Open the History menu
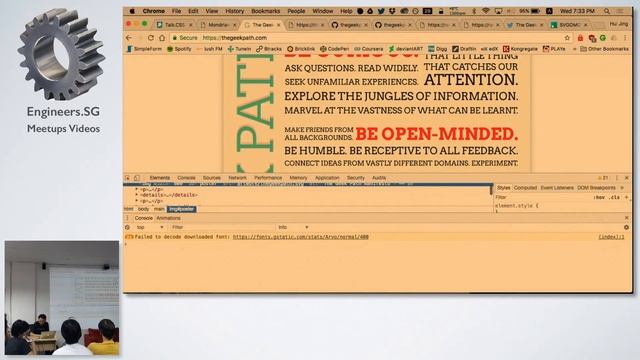This screenshot has width=640, height=360. [x=235, y=11]
